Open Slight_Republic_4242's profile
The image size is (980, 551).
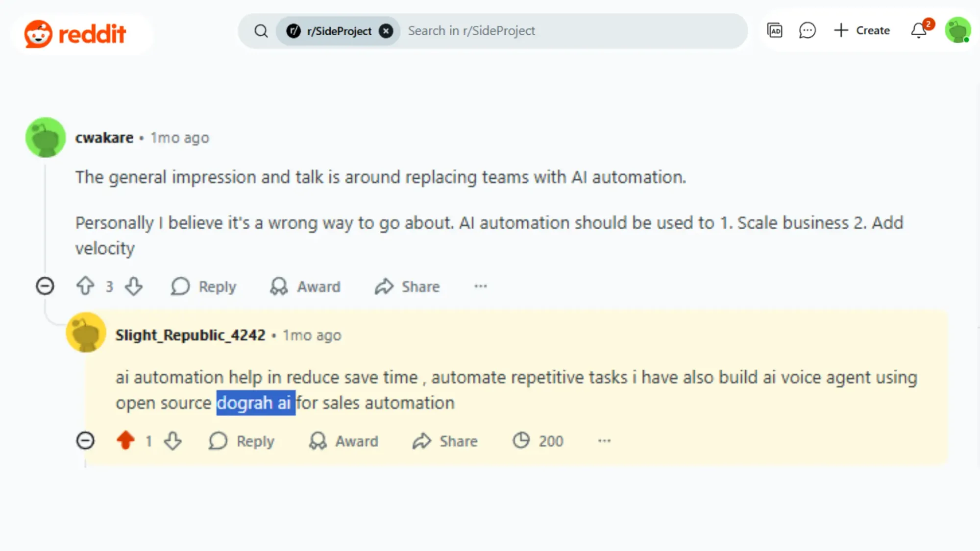tap(191, 335)
